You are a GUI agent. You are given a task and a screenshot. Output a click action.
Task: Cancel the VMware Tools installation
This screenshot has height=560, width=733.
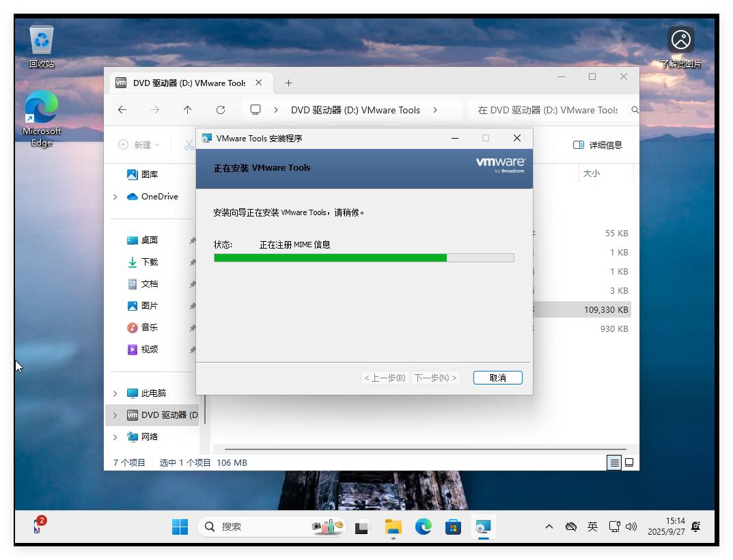[x=497, y=377]
